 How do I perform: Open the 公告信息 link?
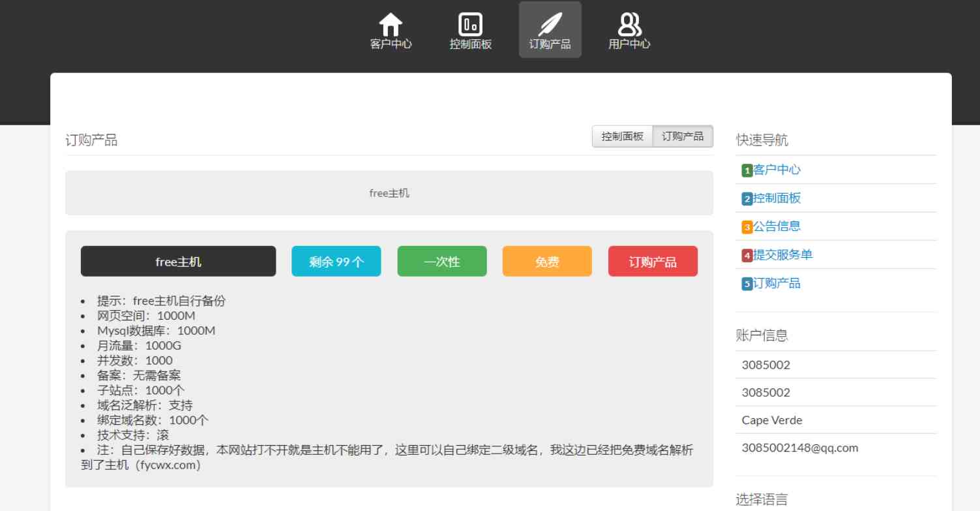click(x=777, y=226)
